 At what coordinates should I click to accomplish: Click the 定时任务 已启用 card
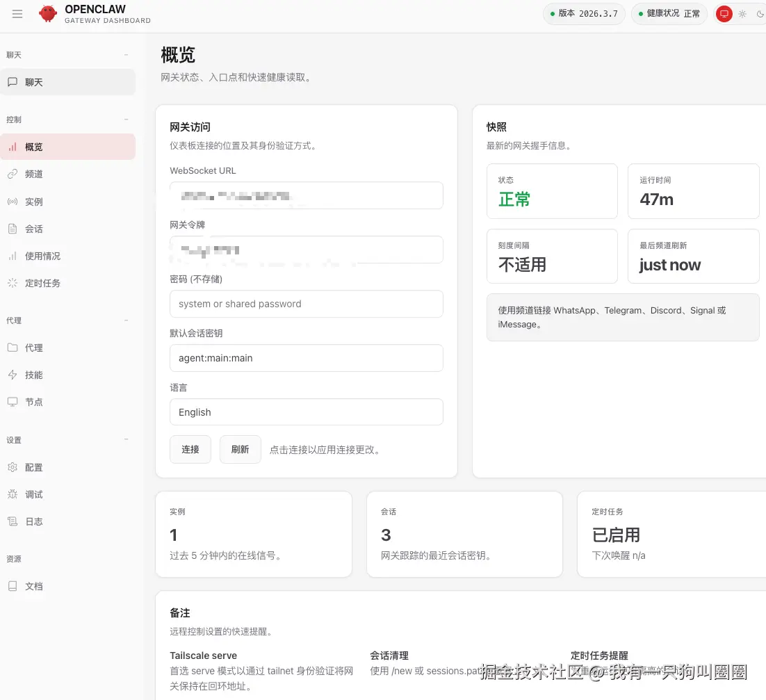[x=671, y=535]
